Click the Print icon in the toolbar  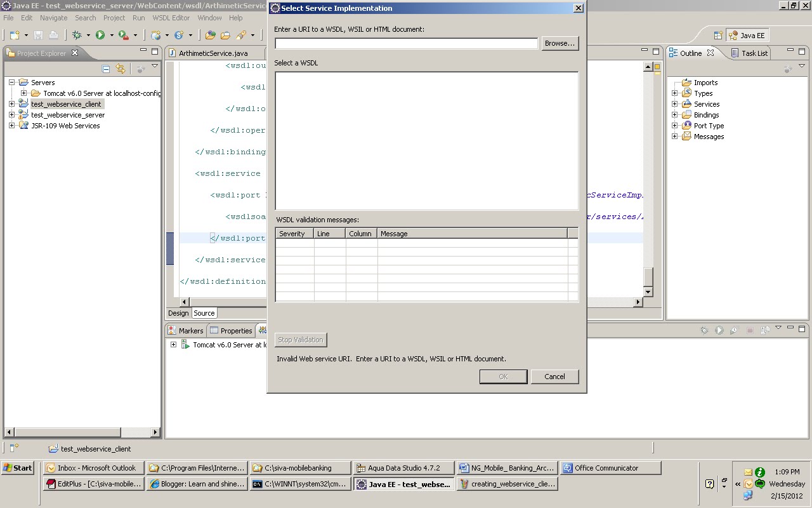tap(54, 35)
